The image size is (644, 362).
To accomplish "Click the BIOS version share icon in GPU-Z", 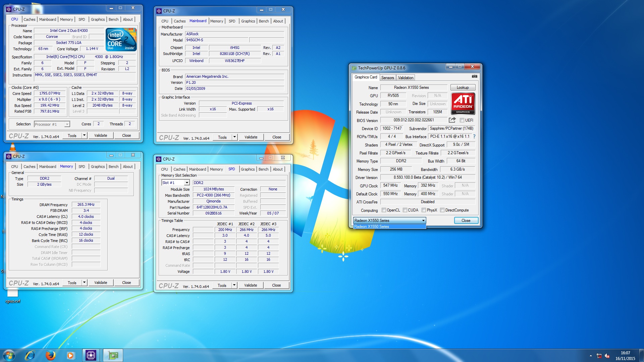I will point(452,120).
